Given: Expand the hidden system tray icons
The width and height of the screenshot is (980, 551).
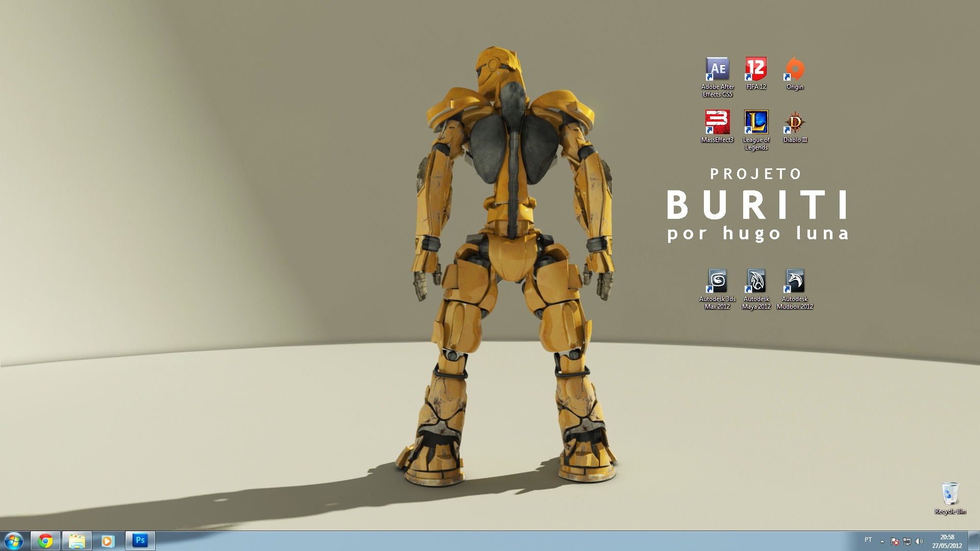Looking at the screenshot, I should tap(883, 542).
